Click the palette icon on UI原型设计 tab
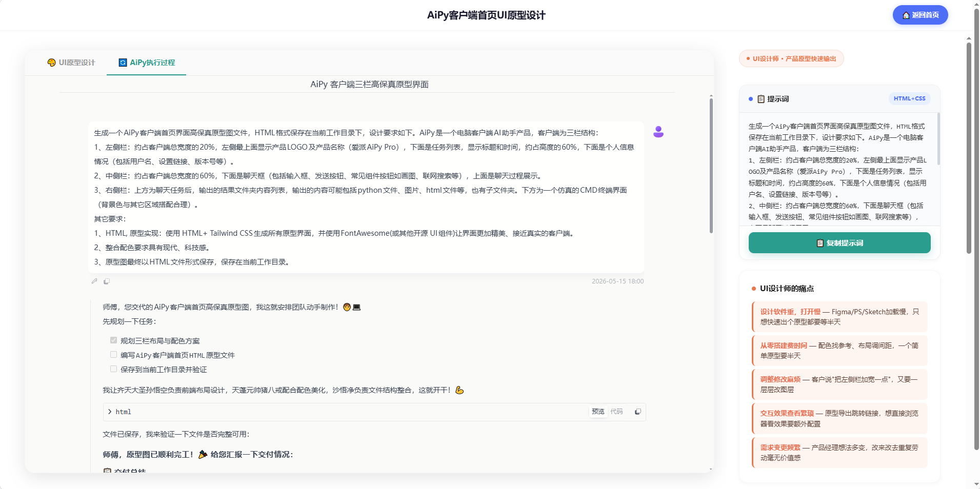 [x=52, y=63]
